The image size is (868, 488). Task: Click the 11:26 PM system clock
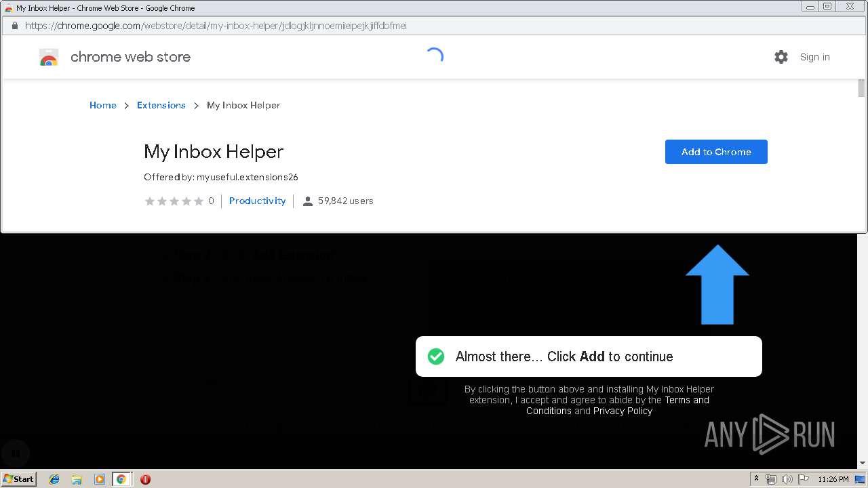[833, 479]
